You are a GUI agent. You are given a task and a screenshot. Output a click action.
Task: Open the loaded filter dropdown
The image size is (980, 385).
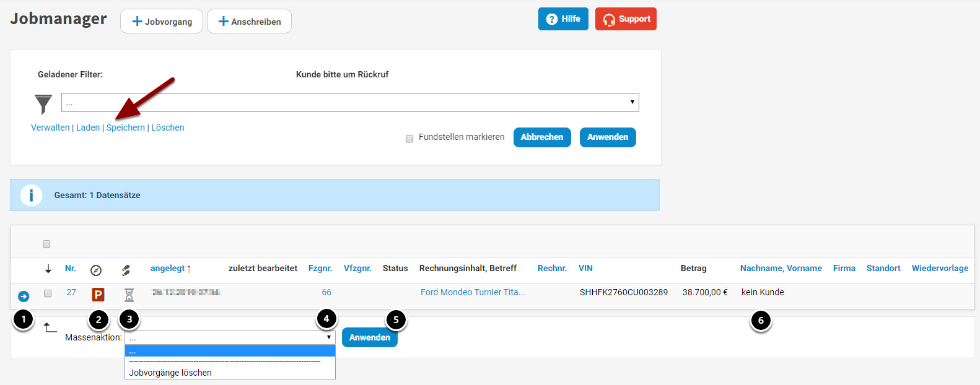(x=350, y=103)
